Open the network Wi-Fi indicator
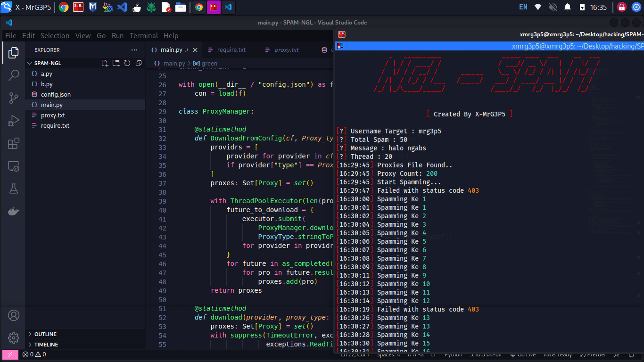Viewport: 644px width, 362px height. [x=538, y=7]
